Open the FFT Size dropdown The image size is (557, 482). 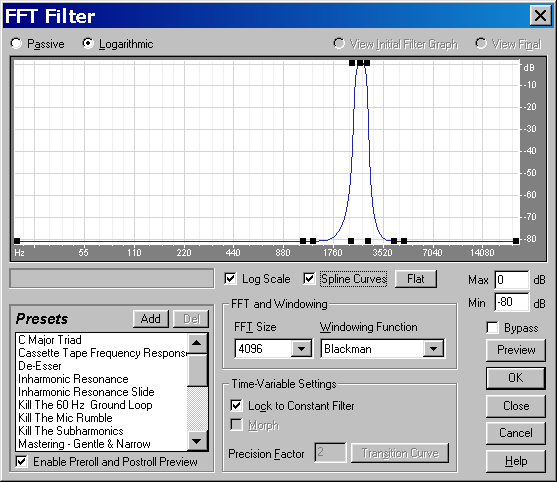[301, 349]
